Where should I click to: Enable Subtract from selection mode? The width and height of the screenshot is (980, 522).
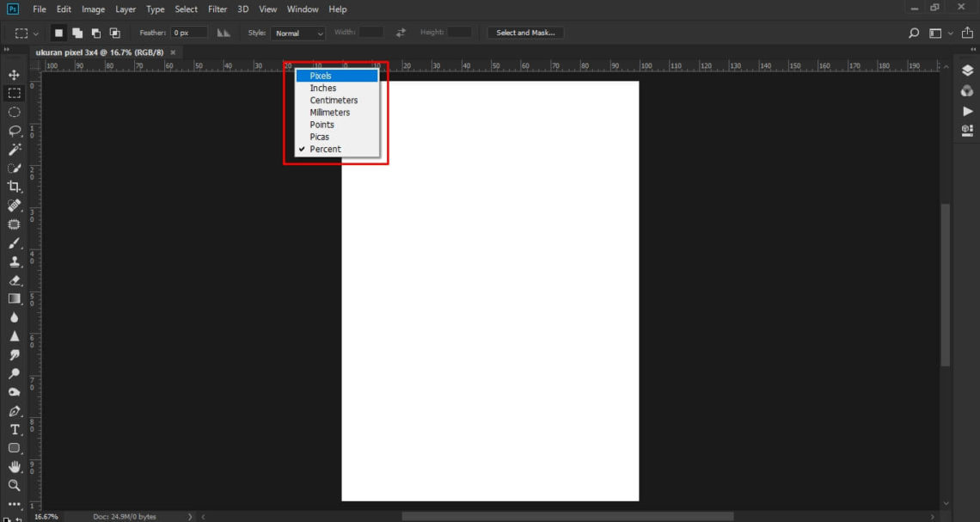click(95, 31)
